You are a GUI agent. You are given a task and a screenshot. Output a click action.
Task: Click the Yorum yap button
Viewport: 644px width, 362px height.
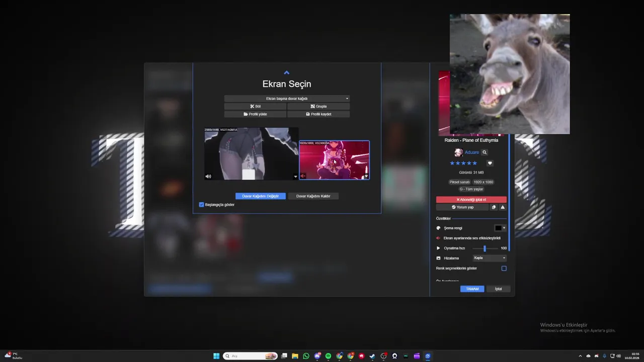tap(462, 207)
